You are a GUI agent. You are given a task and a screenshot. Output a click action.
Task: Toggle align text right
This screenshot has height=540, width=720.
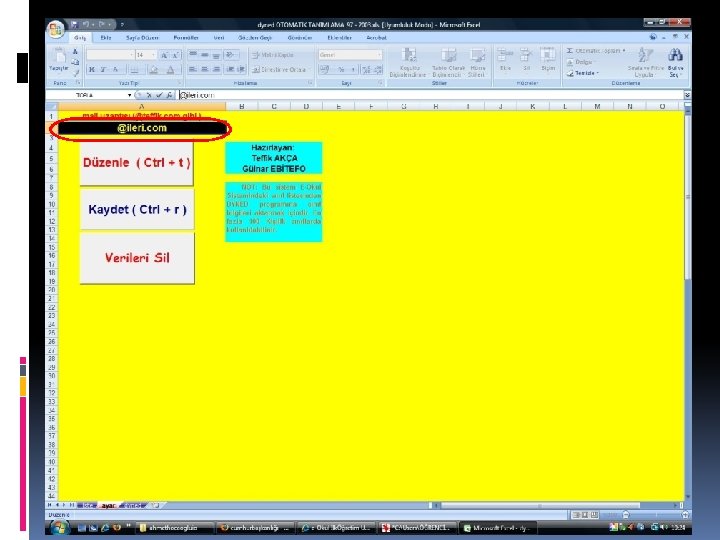[x=216, y=69]
